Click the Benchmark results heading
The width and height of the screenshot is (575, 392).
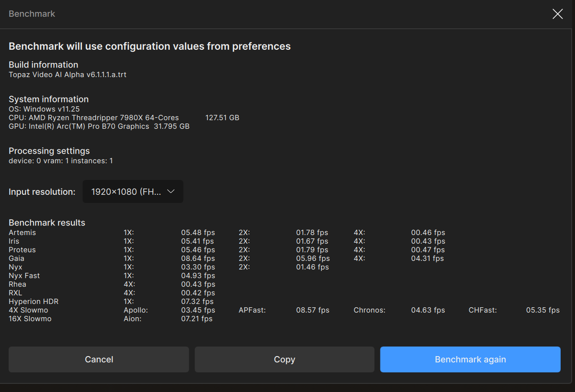[x=47, y=223]
